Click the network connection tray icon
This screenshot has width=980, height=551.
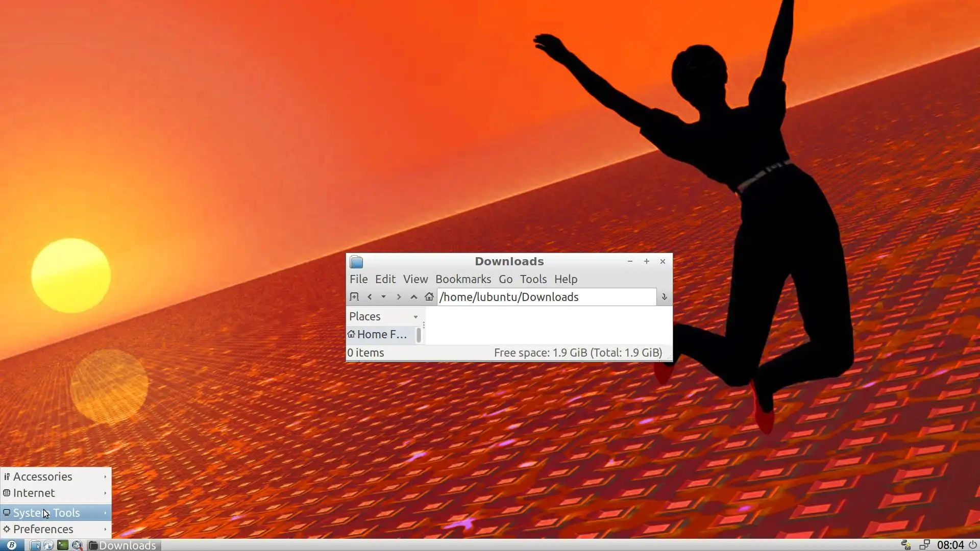[924, 545]
